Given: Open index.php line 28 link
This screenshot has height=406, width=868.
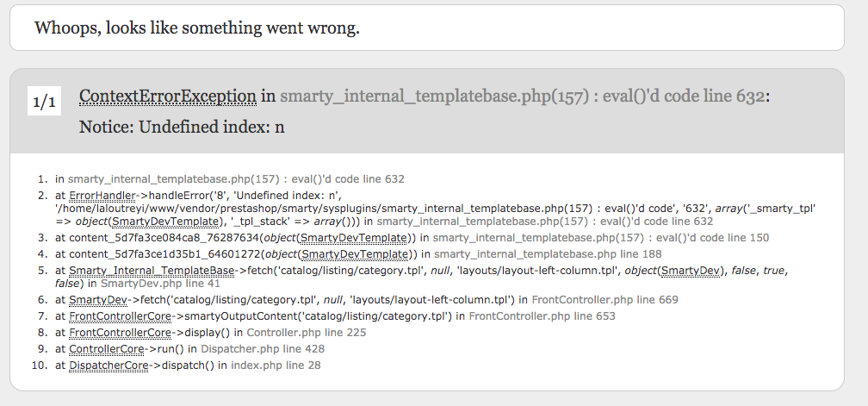Looking at the screenshot, I should pyautogui.click(x=276, y=365).
